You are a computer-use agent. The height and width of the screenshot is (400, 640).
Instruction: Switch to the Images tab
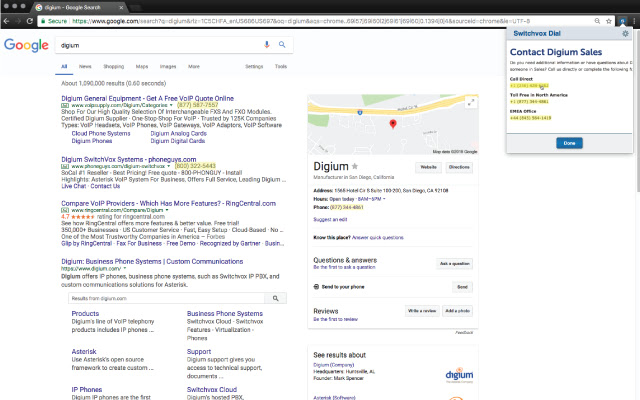pyautogui.click(x=168, y=67)
